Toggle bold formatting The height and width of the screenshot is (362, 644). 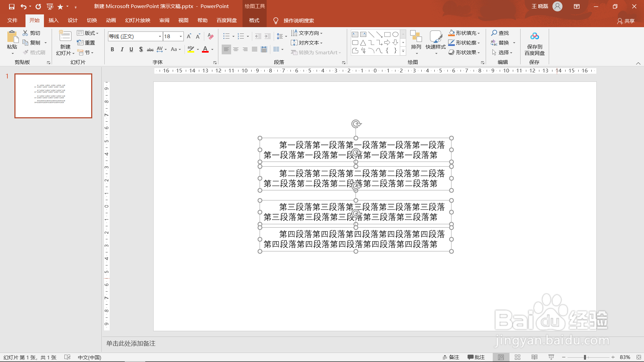click(112, 49)
